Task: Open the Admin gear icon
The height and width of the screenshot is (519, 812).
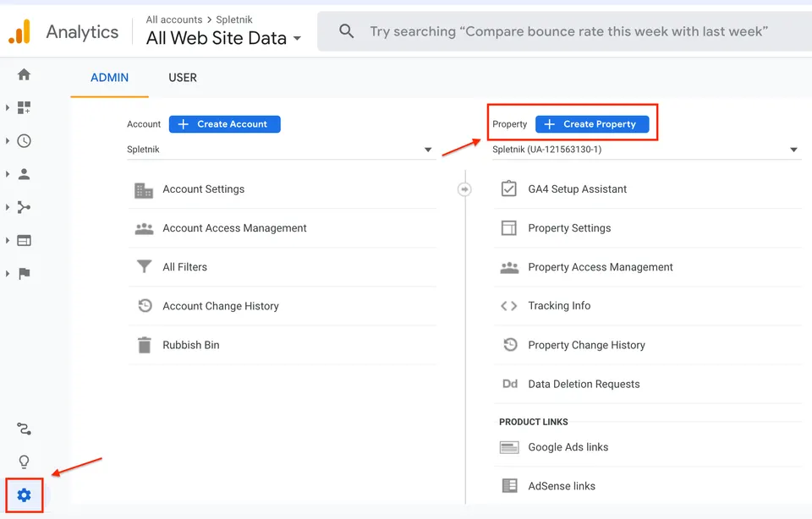Action: (24, 495)
